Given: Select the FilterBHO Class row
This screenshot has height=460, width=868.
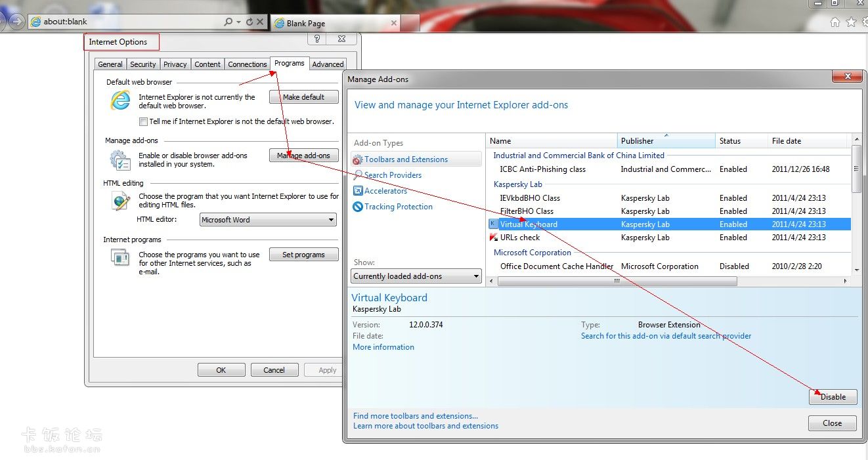Looking at the screenshot, I should pos(670,211).
